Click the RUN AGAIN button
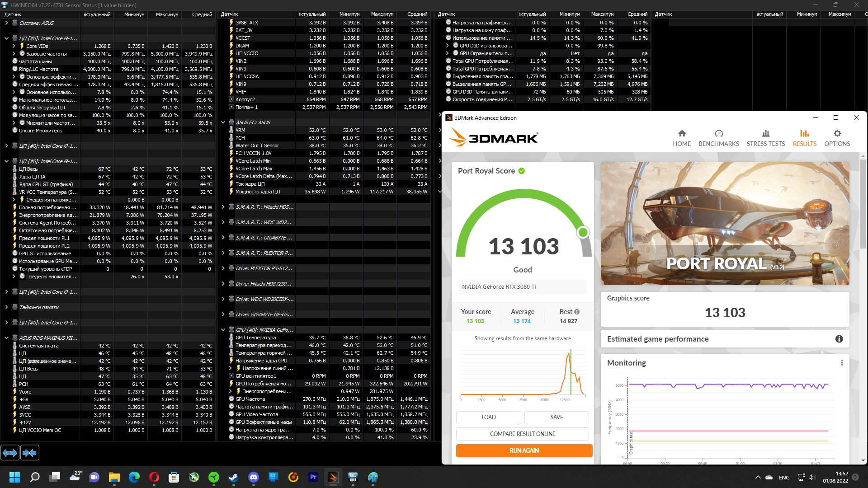 pos(524,450)
